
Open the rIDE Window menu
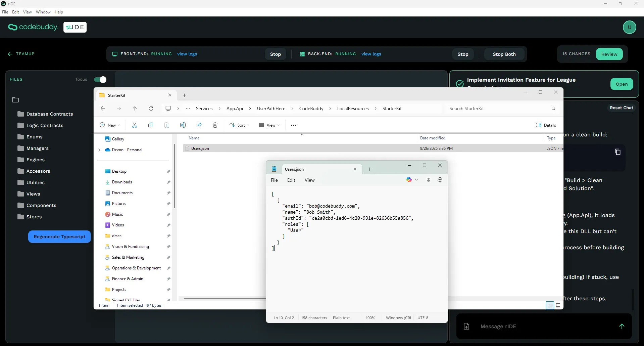click(43, 12)
